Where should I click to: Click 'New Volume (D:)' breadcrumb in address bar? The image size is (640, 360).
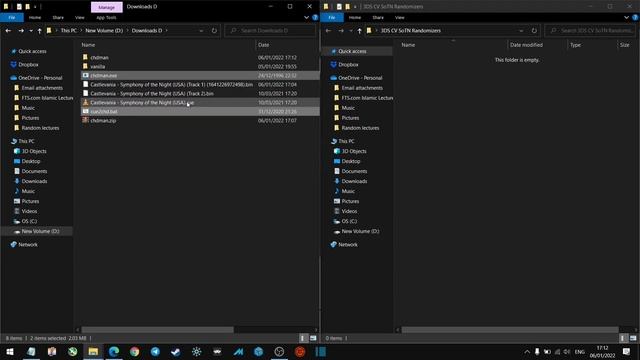click(x=104, y=31)
